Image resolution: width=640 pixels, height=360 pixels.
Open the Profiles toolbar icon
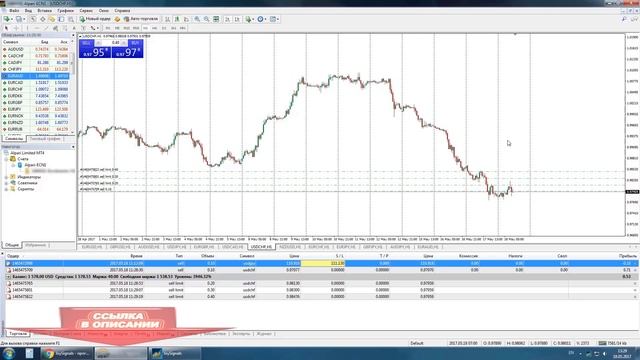[x=18, y=19]
